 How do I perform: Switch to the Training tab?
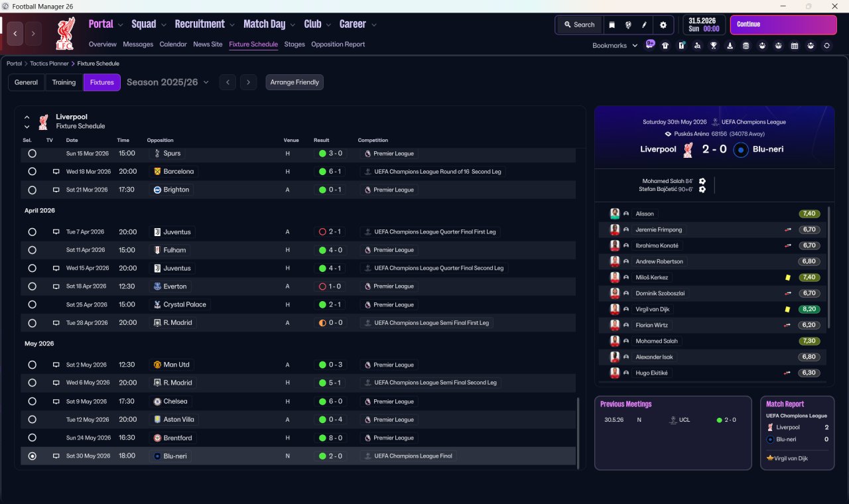[64, 82]
